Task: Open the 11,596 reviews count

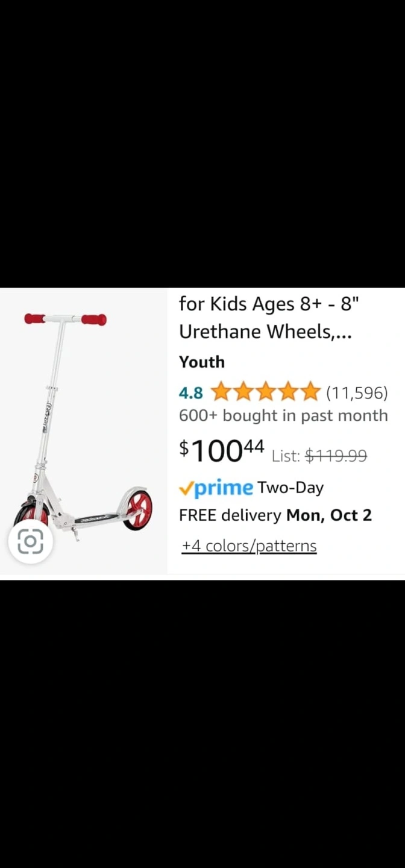Action: click(357, 393)
